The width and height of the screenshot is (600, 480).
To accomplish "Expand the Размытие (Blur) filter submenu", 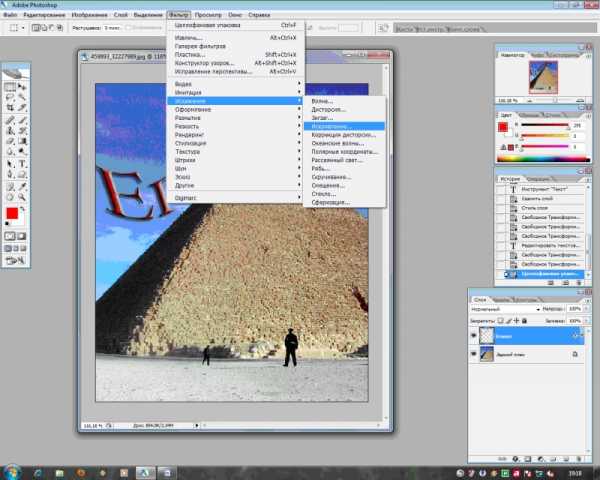I will pyautogui.click(x=235, y=118).
